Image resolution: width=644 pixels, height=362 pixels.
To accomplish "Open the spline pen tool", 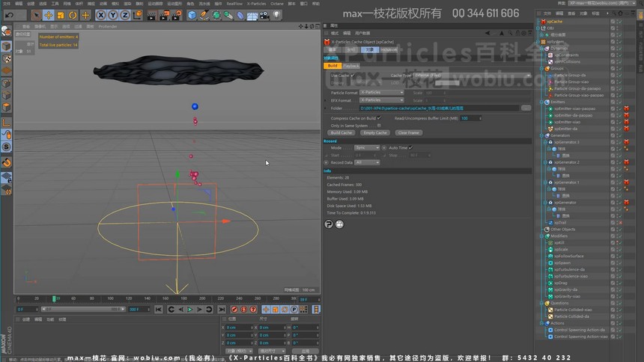I will pos(204,16).
